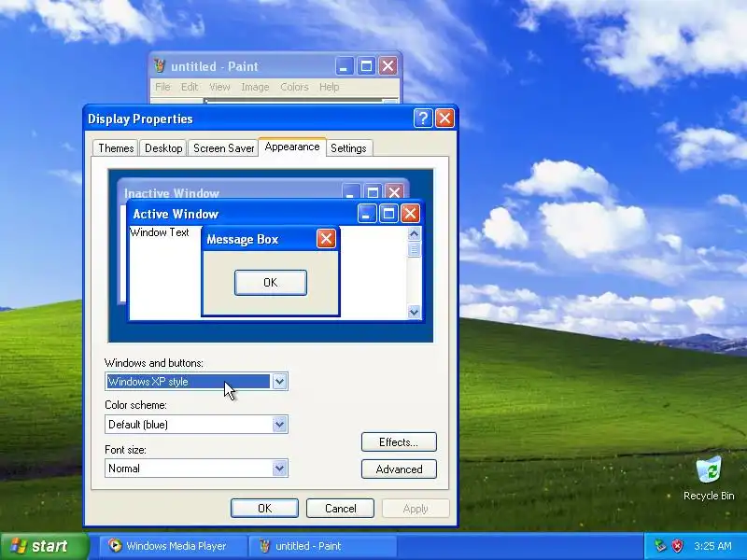
Task: Click the preview Active Window close icon
Action: tap(410, 214)
